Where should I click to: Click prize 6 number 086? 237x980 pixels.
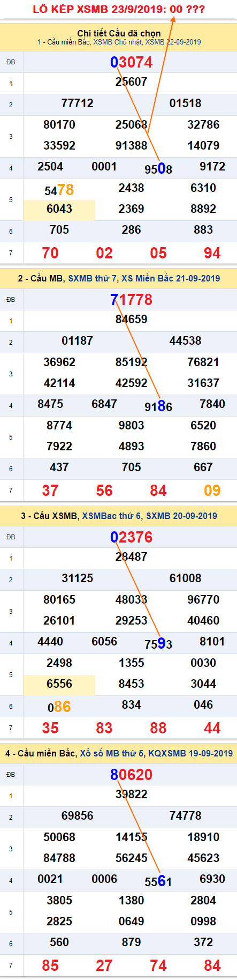coord(59,707)
